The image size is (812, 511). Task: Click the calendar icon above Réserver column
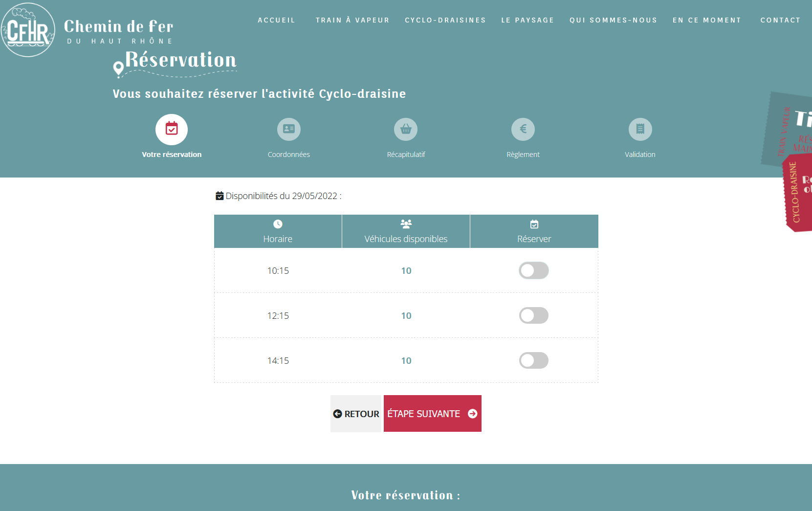(x=534, y=224)
